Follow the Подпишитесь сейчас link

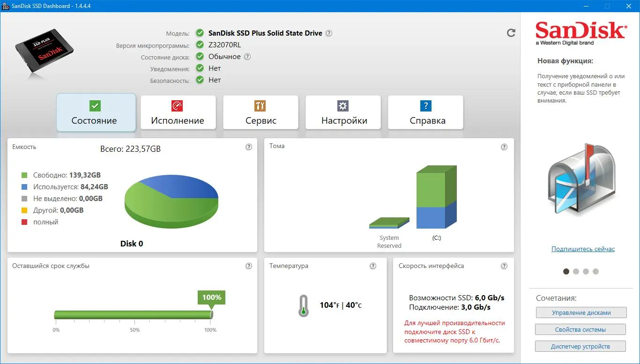pos(583,249)
